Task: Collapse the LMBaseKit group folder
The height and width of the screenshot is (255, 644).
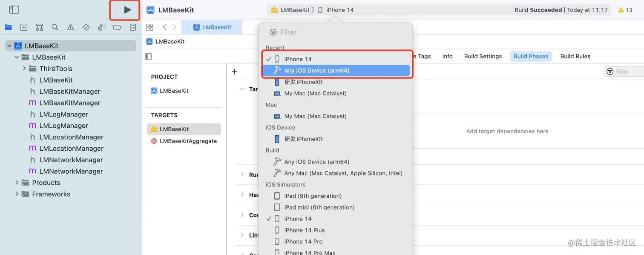Action: click(17, 57)
